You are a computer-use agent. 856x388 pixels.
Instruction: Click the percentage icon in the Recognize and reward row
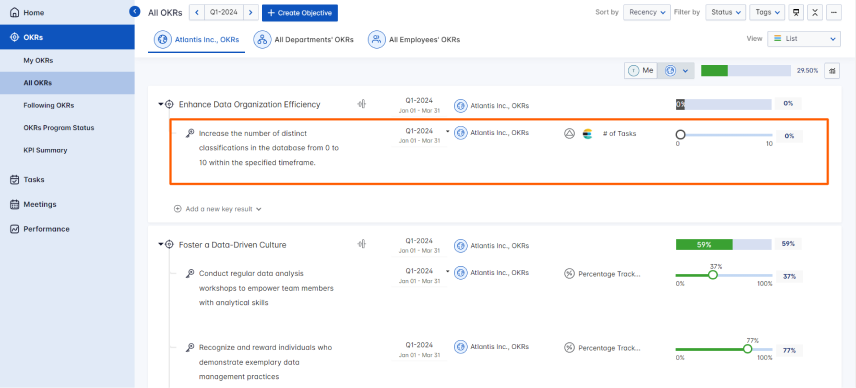click(x=569, y=348)
